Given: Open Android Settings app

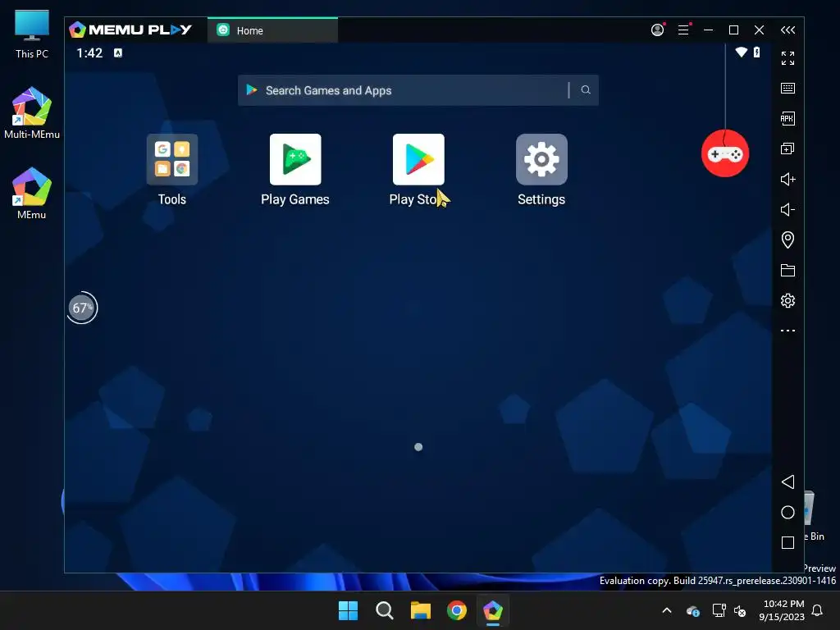Looking at the screenshot, I should 541,160.
